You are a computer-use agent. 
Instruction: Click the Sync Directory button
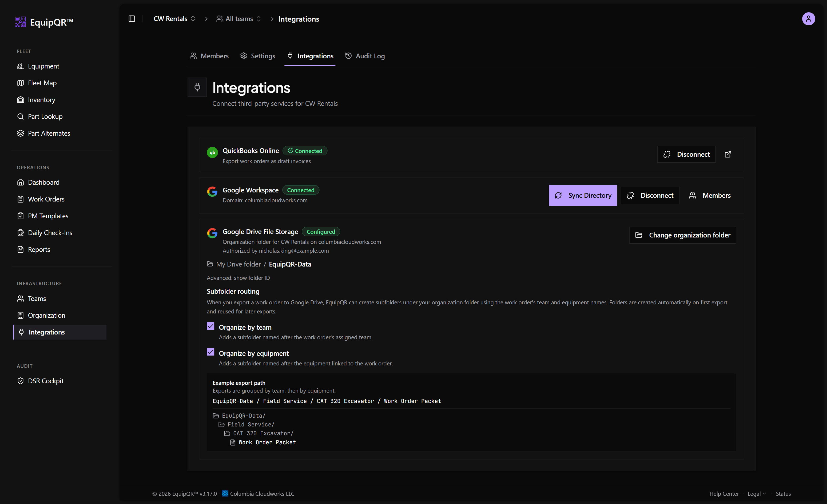coord(583,195)
